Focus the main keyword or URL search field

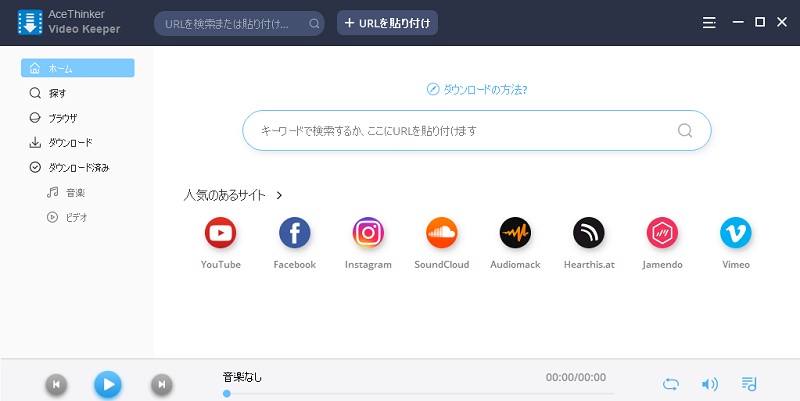(x=477, y=131)
